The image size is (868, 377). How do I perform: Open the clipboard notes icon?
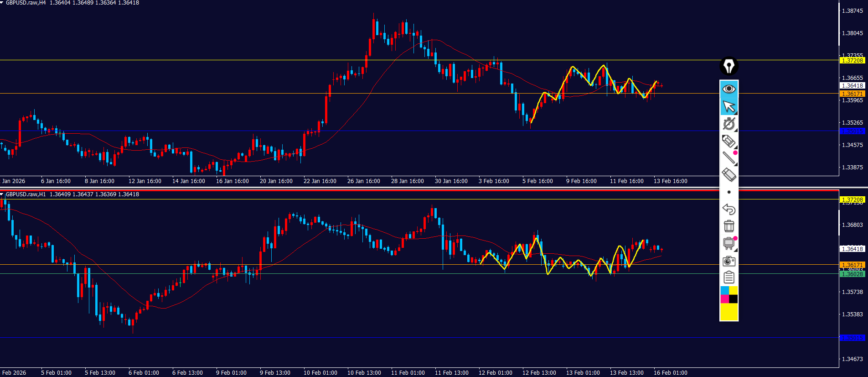click(x=728, y=277)
